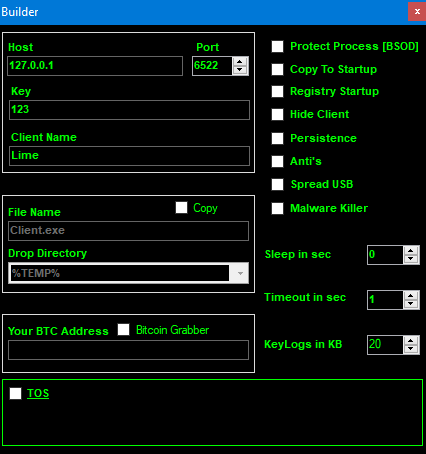Click the 'Client Name' label
The image size is (426, 454).
(44, 137)
